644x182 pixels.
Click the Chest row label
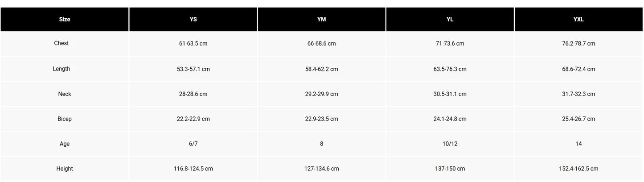click(x=62, y=44)
